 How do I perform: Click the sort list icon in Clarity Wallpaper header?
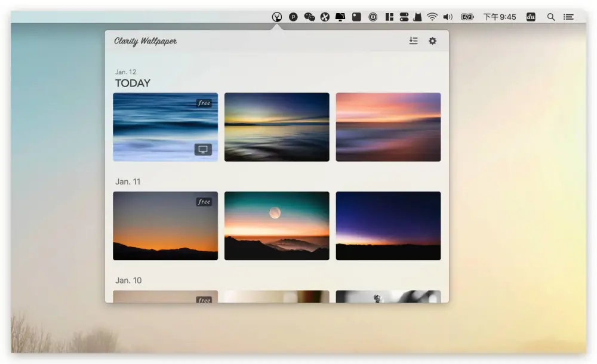pos(414,41)
